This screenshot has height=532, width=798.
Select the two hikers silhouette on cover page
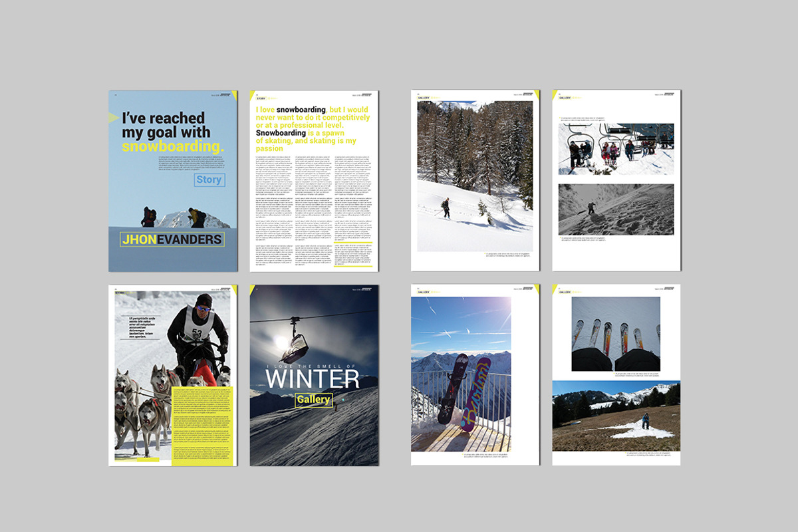[x=173, y=217]
